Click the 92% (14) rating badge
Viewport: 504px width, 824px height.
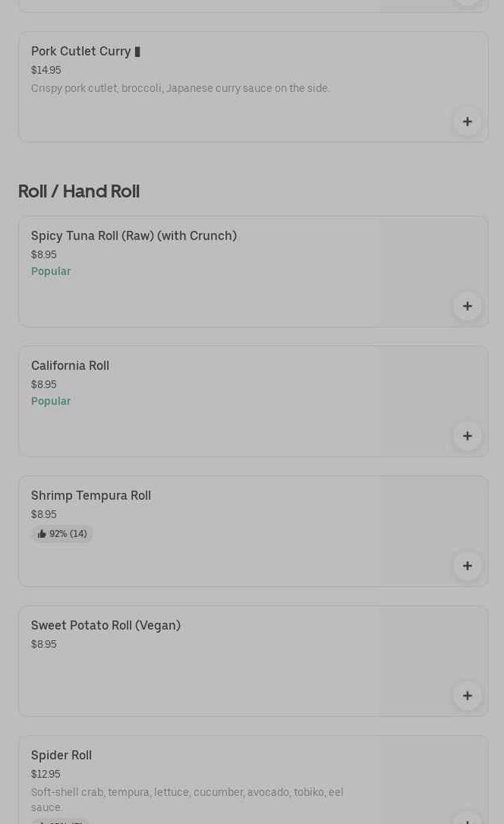pos(62,534)
